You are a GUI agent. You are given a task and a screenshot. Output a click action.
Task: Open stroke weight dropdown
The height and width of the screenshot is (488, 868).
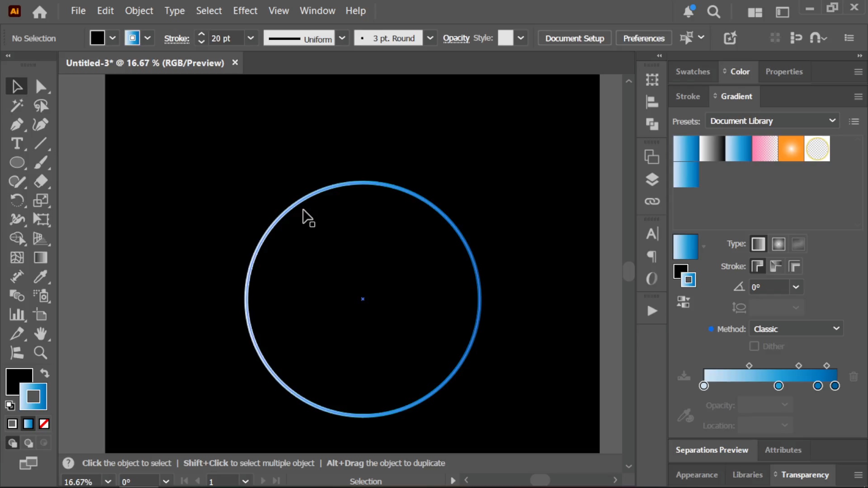click(250, 38)
